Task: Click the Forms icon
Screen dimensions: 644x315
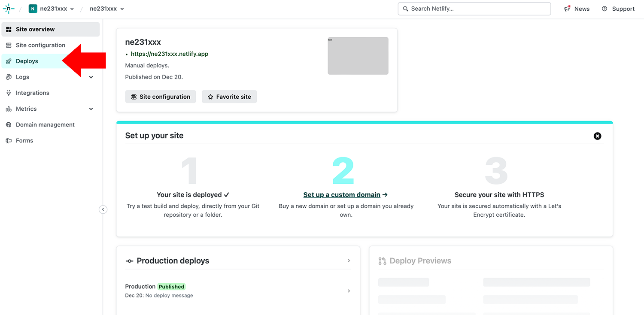Action: (x=9, y=140)
